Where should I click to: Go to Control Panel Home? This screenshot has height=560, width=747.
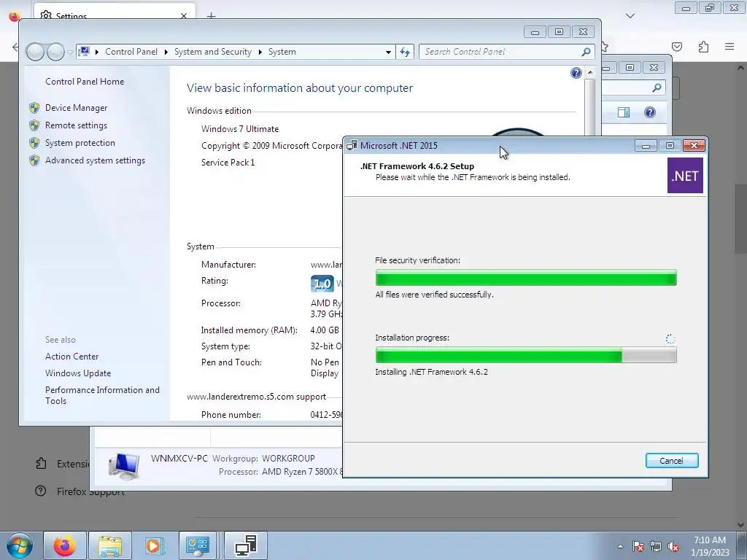pos(85,82)
